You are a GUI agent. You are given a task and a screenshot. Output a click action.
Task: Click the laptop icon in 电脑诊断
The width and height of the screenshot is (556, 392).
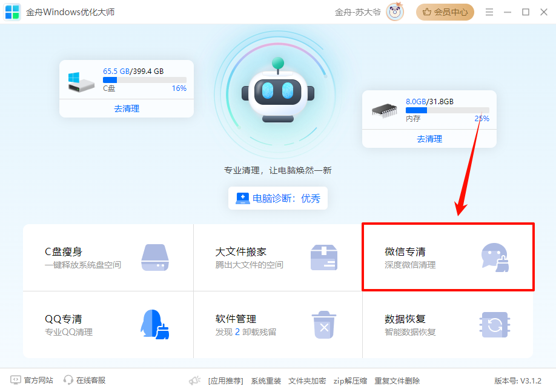pos(242,198)
